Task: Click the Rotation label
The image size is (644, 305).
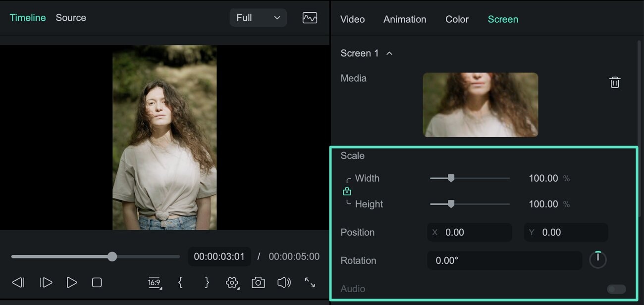Action: pyautogui.click(x=358, y=260)
